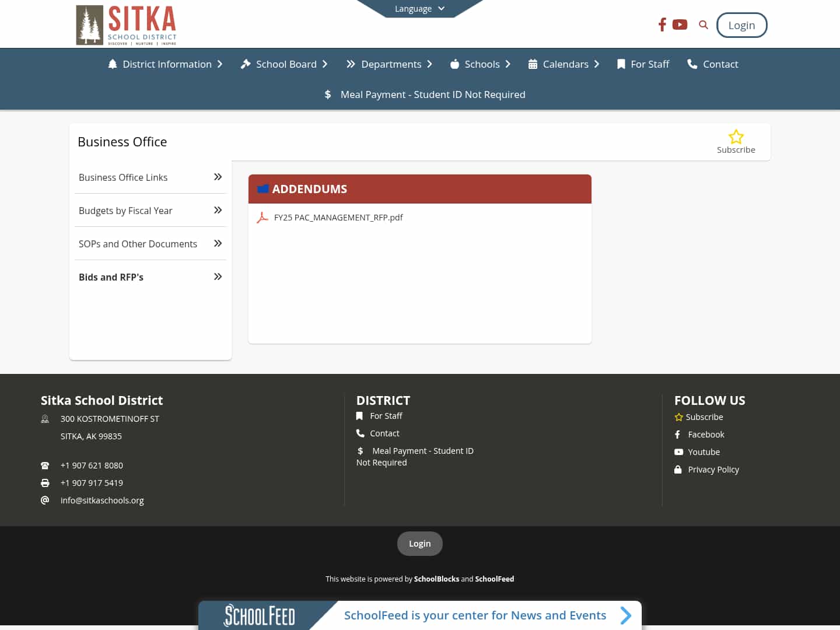Click the phone icon next to 907 621 8080
This screenshot has width=840, height=630.
[45, 465]
